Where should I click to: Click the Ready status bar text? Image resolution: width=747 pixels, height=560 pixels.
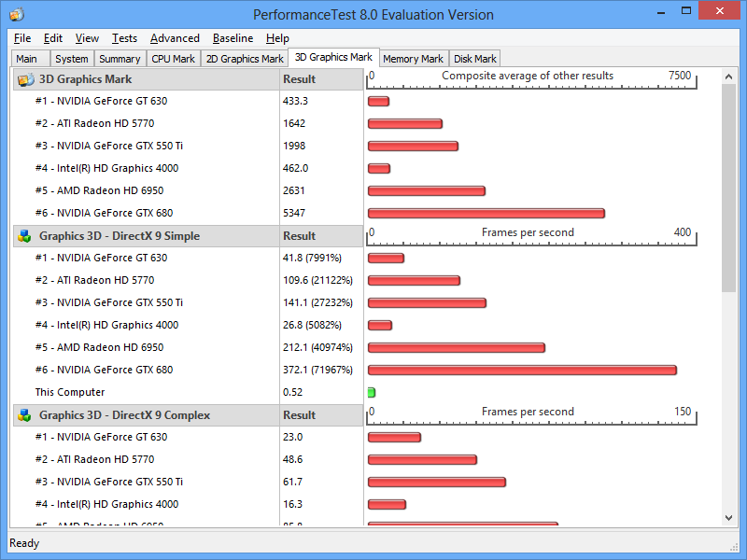click(24, 543)
